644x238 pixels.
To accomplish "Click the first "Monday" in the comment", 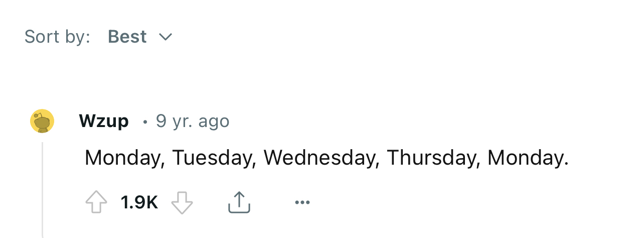I will [x=124, y=158].
